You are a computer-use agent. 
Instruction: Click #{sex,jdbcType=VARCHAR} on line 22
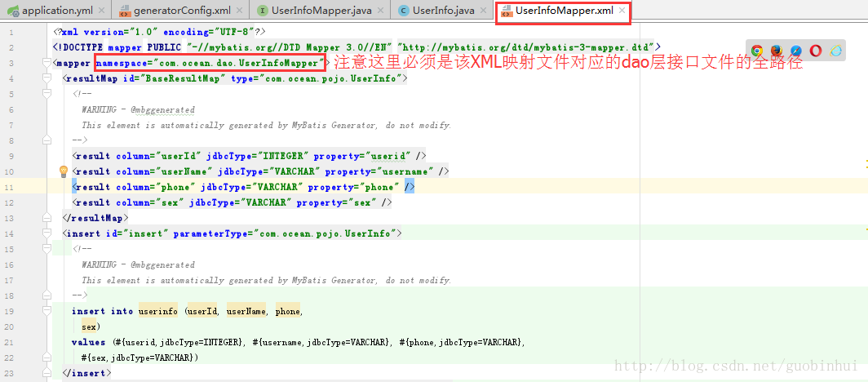pos(139,358)
